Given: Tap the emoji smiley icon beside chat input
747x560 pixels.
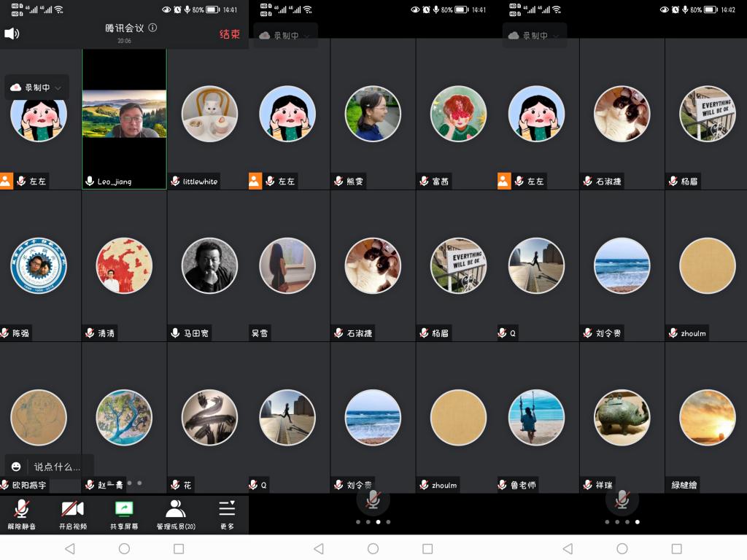Looking at the screenshot, I should [16, 467].
